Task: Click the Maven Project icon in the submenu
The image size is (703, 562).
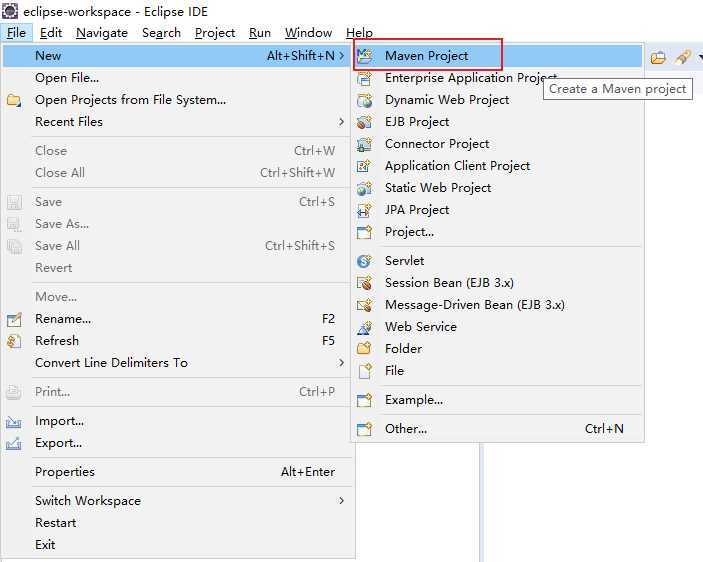Action: tap(365, 56)
